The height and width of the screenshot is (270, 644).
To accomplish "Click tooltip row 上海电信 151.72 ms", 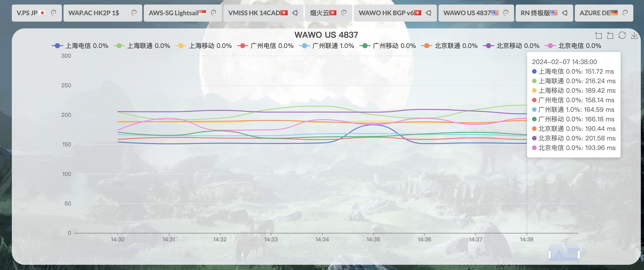I will click(x=573, y=71).
